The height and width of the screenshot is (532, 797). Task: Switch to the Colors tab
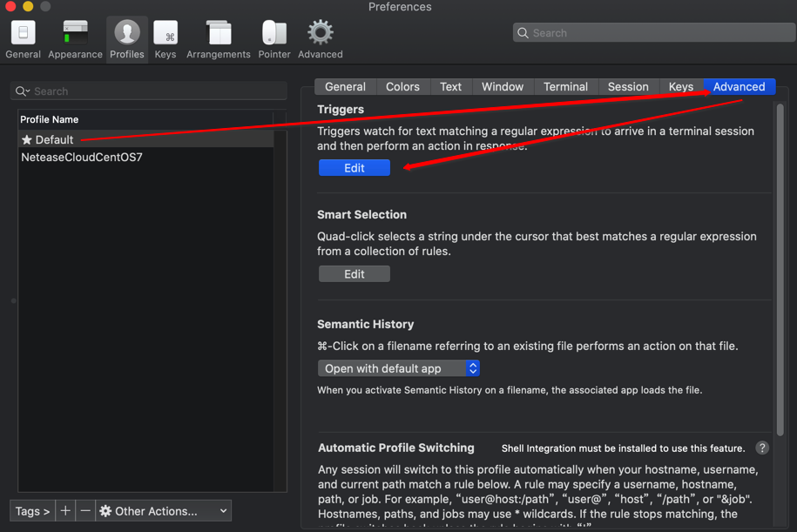pyautogui.click(x=402, y=87)
